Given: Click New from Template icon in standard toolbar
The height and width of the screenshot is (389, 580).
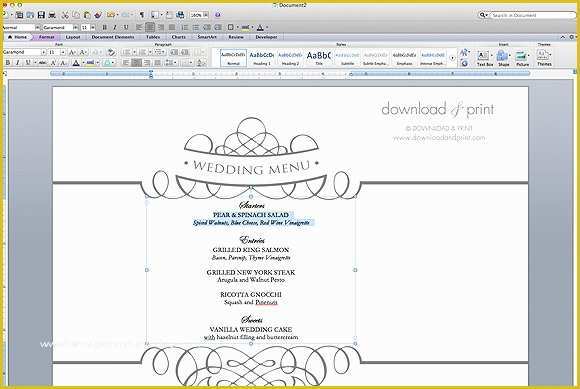Looking at the screenshot, I should [19, 15].
